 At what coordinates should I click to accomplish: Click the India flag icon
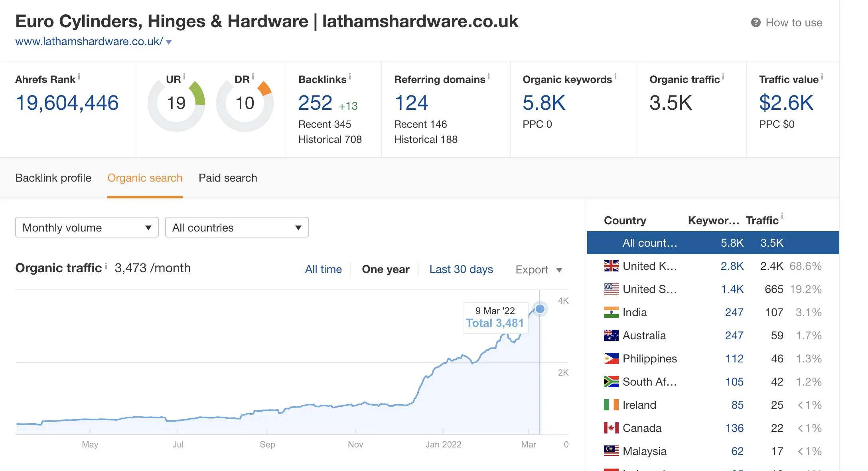611,312
